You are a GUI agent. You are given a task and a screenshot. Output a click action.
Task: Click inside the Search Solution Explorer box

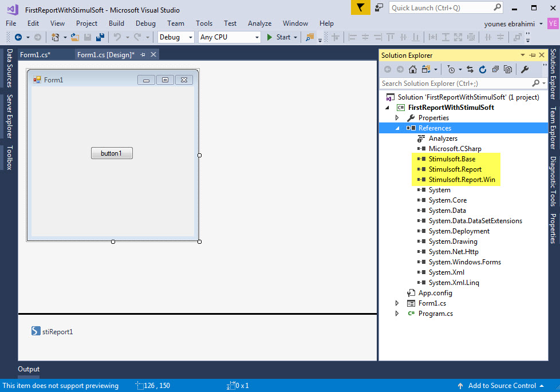pos(452,83)
